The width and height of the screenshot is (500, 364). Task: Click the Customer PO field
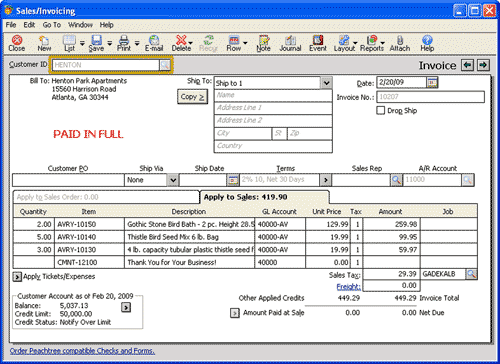pyautogui.click(x=68, y=180)
